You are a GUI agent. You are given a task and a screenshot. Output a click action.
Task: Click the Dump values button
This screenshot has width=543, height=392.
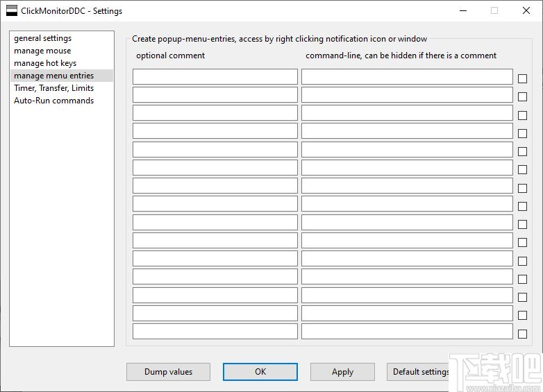tap(168, 372)
